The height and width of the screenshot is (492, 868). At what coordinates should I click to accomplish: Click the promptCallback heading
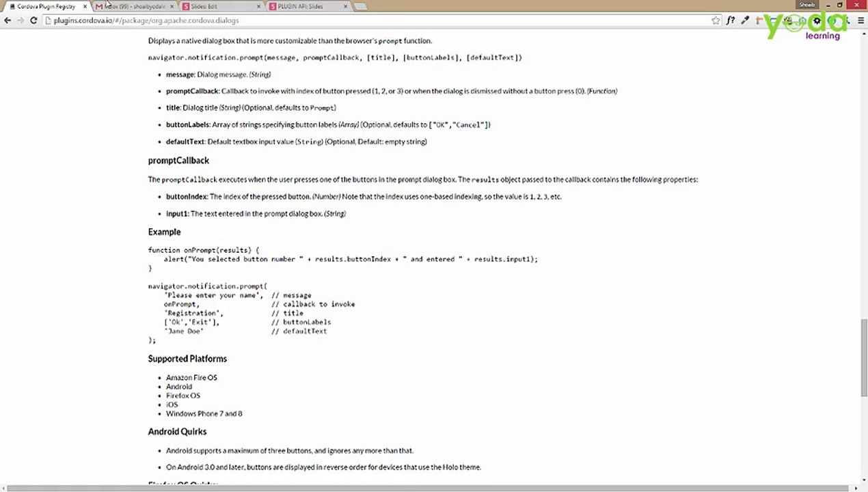(x=178, y=161)
